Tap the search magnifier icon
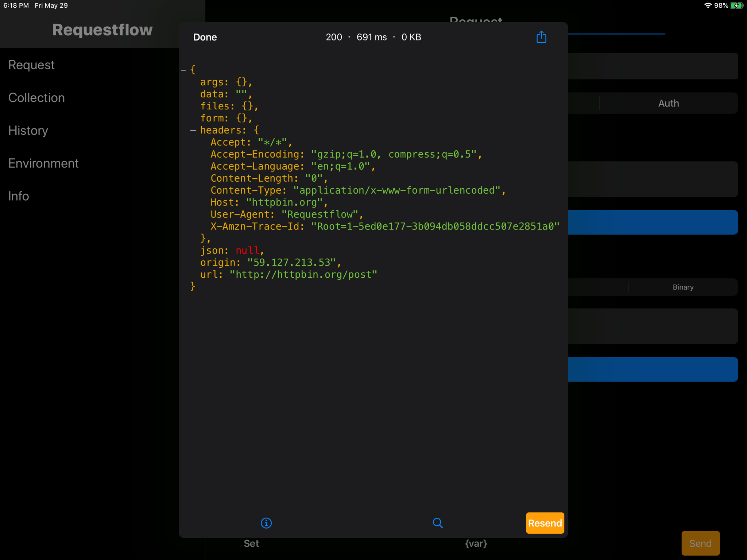The height and width of the screenshot is (560, 747). (437, 523)
